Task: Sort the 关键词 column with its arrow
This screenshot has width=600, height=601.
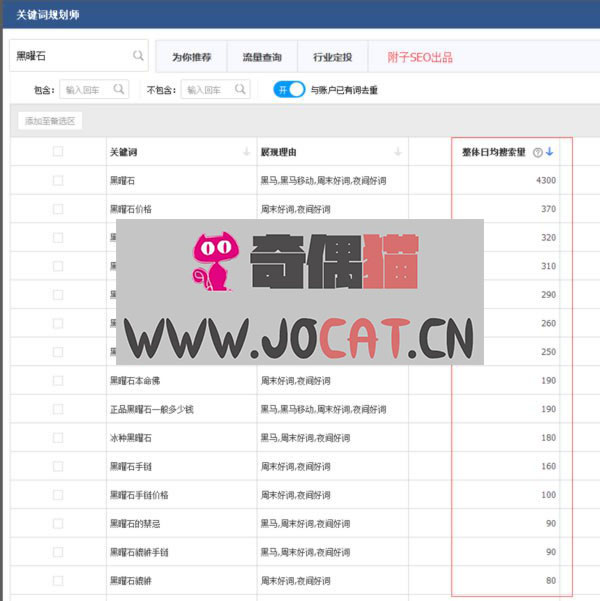Action: (246, 152)
